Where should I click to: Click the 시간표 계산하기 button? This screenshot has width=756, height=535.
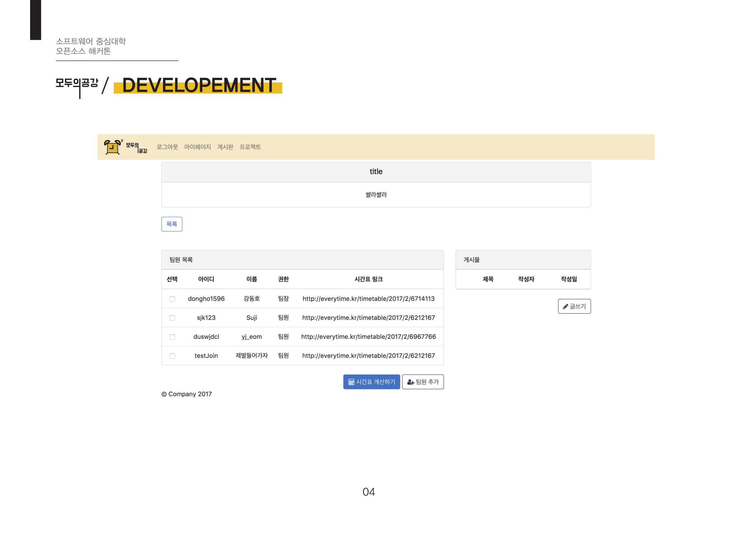tap(372, 382)
